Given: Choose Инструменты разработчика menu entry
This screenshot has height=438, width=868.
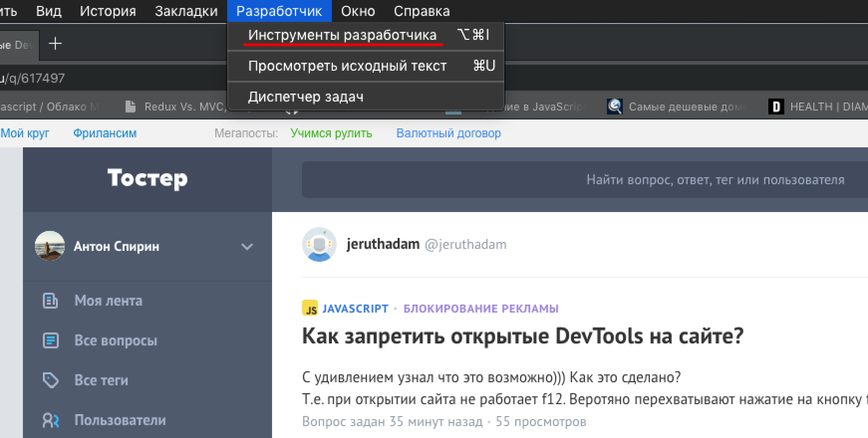Looking at the screenshot, I should click(x=366, y=35).
